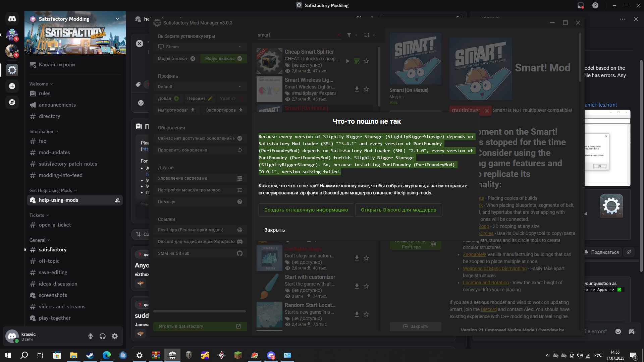The height and width of the screenshot is (362, 644).
Task: Toggle the Cheap Smart Splitter installed icon
Action: (357, 61)
